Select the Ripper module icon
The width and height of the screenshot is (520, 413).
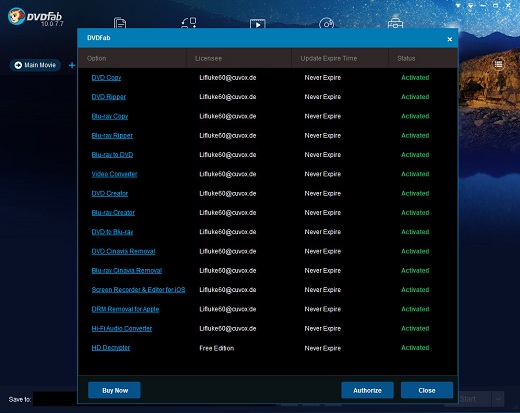click(189, 23)
